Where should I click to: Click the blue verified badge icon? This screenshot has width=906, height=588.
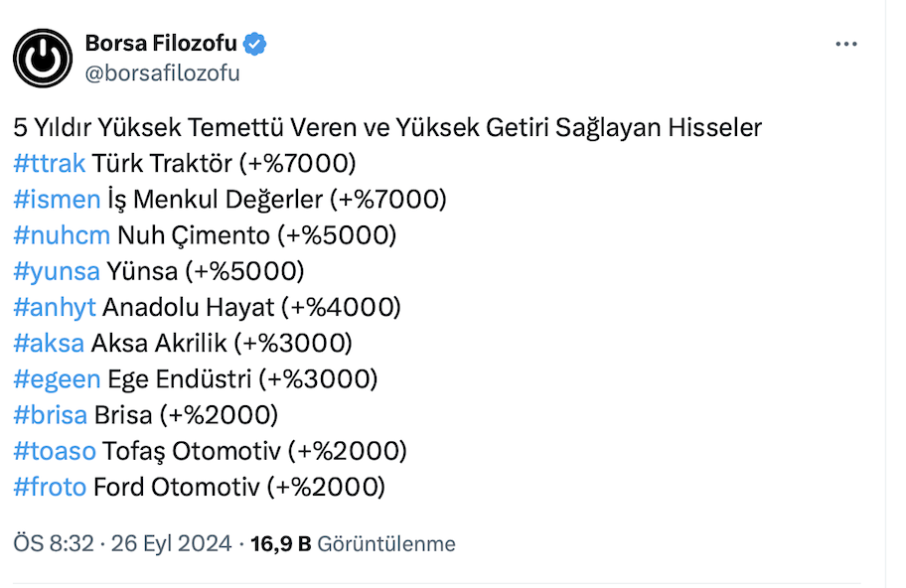(x=255, y=44)
